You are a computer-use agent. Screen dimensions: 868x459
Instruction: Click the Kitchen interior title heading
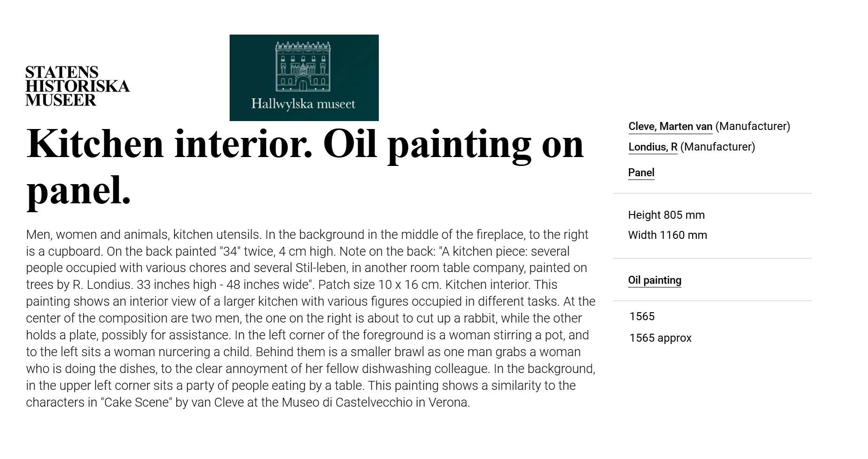pos(305,167)
